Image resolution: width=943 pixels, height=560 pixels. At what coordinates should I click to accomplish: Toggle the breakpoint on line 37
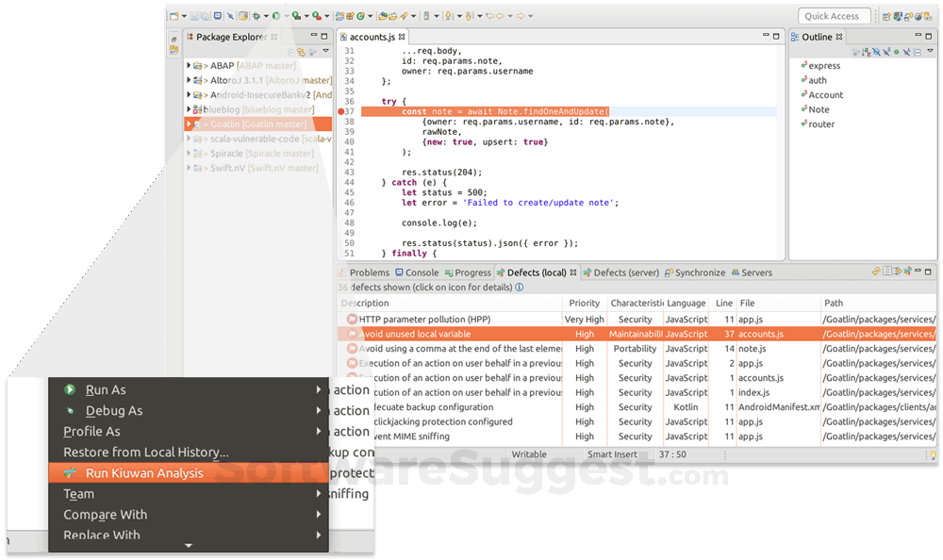339,111
